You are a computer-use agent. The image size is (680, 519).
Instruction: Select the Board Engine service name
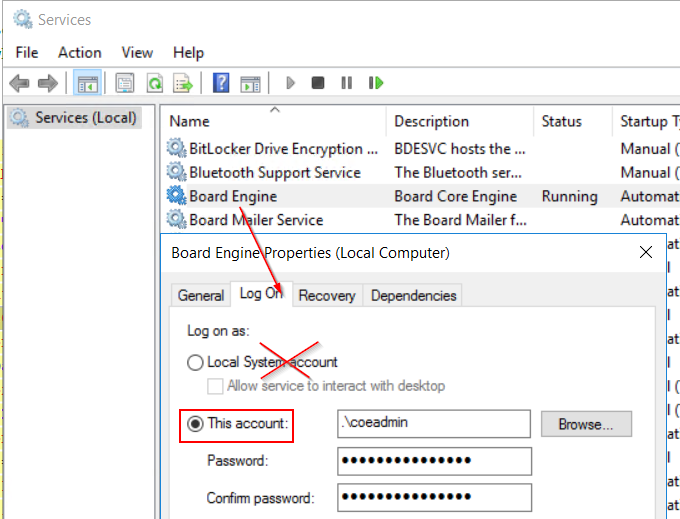pyautogui.click(x=233, y=196)
